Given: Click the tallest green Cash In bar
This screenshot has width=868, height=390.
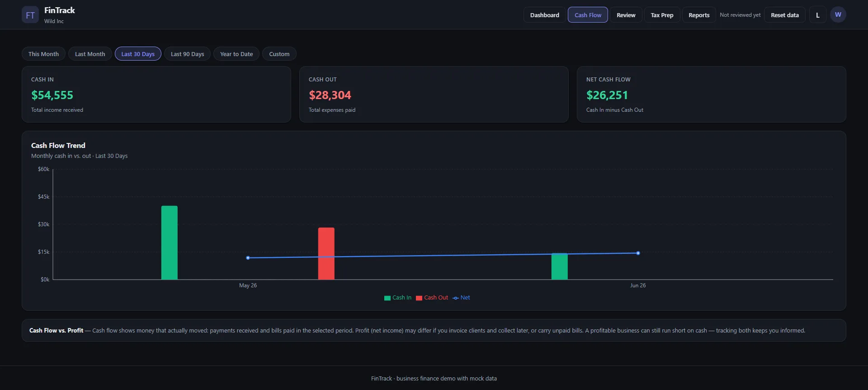Looking at the screenshot, I should [x=169, y=243].
